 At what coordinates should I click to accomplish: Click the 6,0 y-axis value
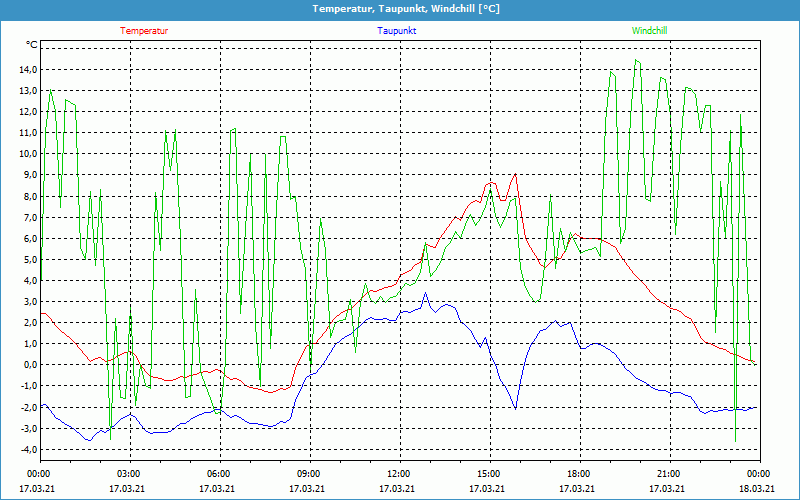[31, 238]
